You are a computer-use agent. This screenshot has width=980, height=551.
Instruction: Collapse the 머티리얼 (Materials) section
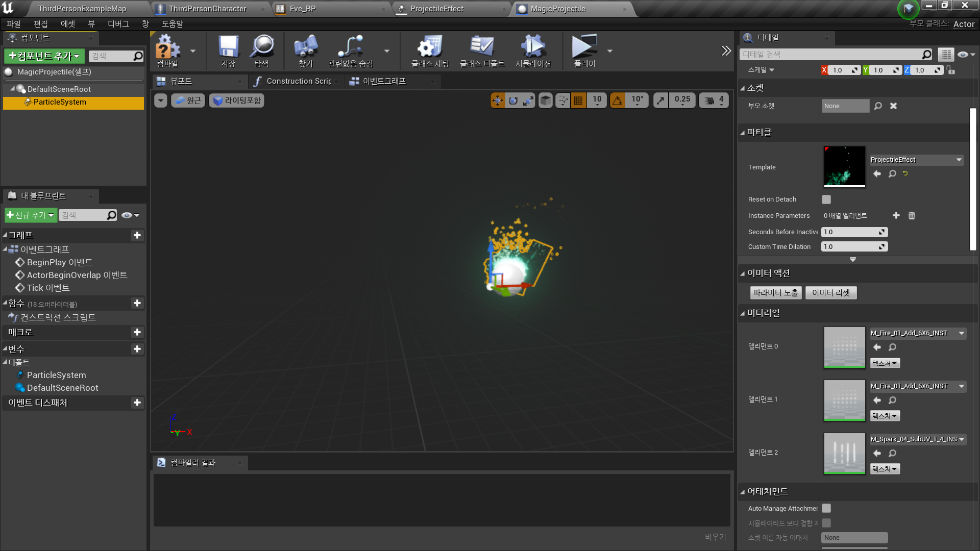pyautogui.click(x=743, y=313)
